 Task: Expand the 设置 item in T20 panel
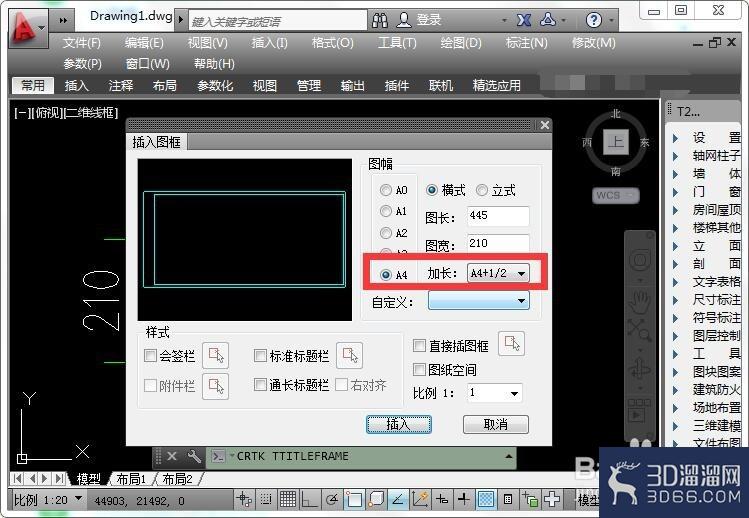tap(675, 138)
